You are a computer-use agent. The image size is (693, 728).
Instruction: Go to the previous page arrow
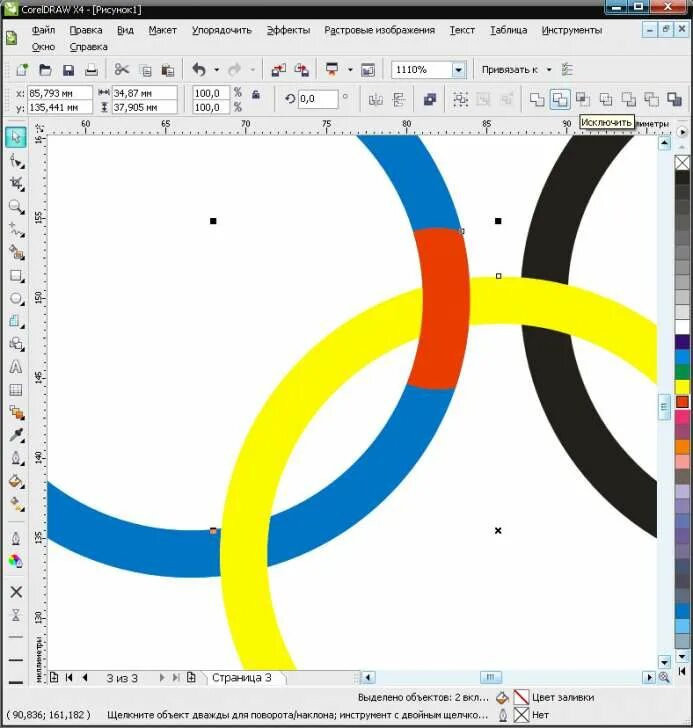click(85, 678)
